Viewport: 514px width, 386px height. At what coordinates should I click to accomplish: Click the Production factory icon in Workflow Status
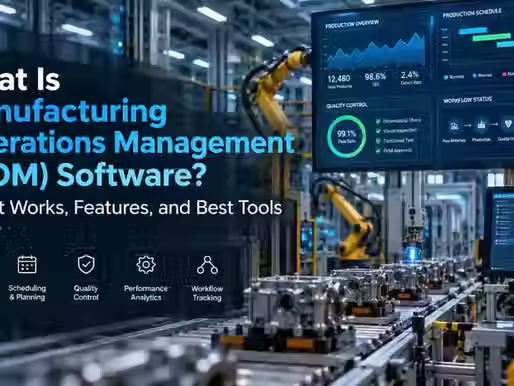(x=481, y=125)
